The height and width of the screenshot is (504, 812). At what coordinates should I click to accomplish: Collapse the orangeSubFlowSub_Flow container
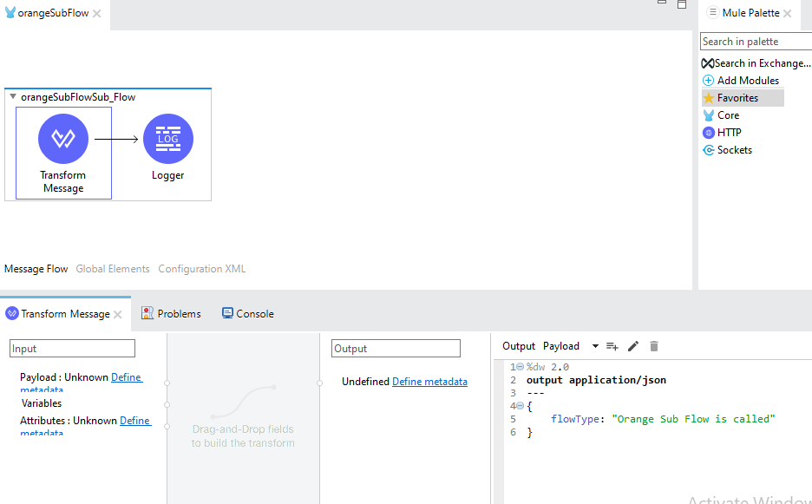[12, 97]
